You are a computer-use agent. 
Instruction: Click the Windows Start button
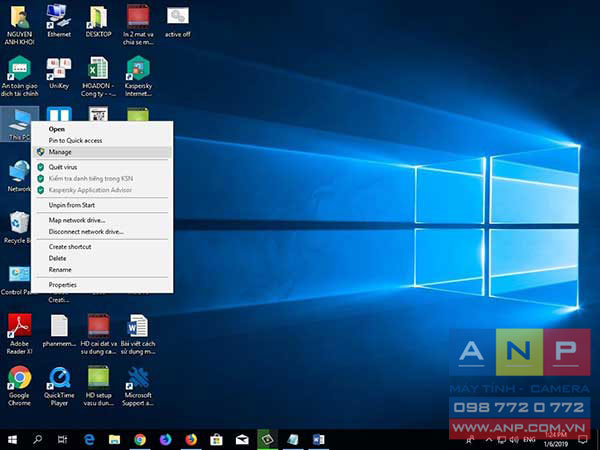(x=12, y=439)
